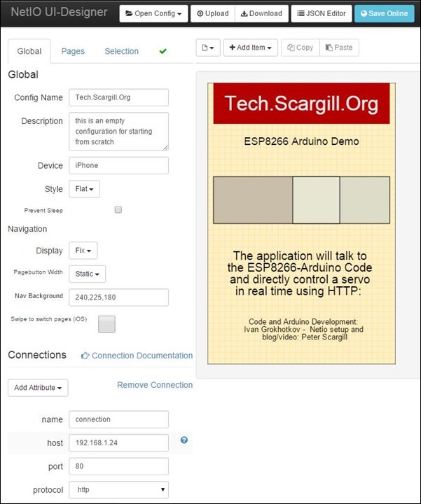Click the Remove Connection link
421x504 pixels.
point(154,385)
